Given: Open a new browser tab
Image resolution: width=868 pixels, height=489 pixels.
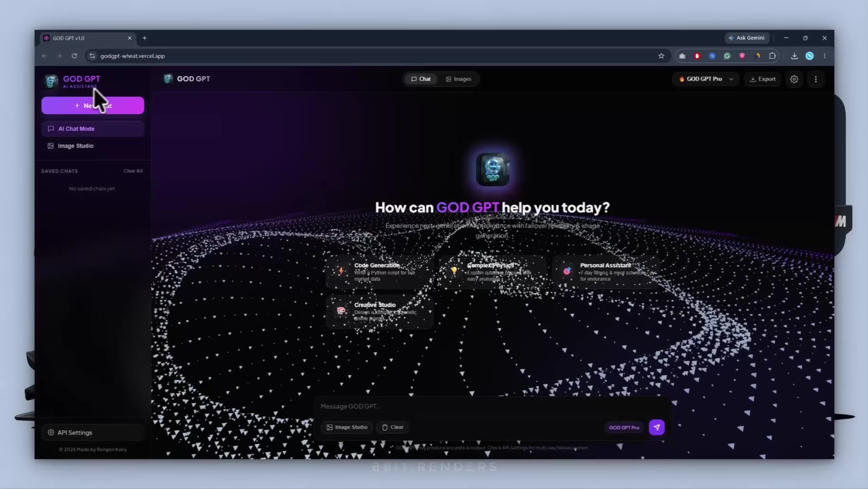Looking at the screenshot, I should [x=145, y=38].
